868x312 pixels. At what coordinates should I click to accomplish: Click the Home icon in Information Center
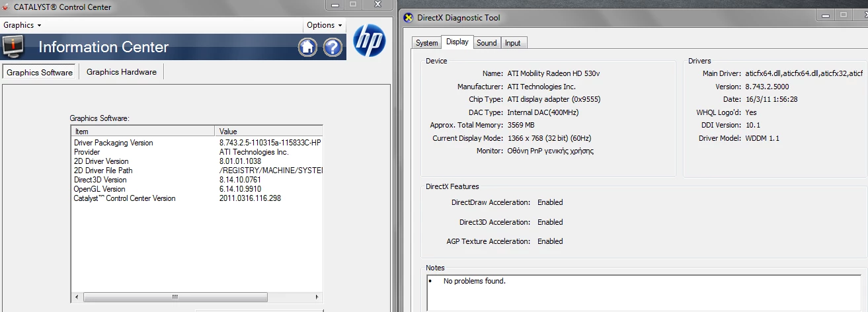(307, 47)
